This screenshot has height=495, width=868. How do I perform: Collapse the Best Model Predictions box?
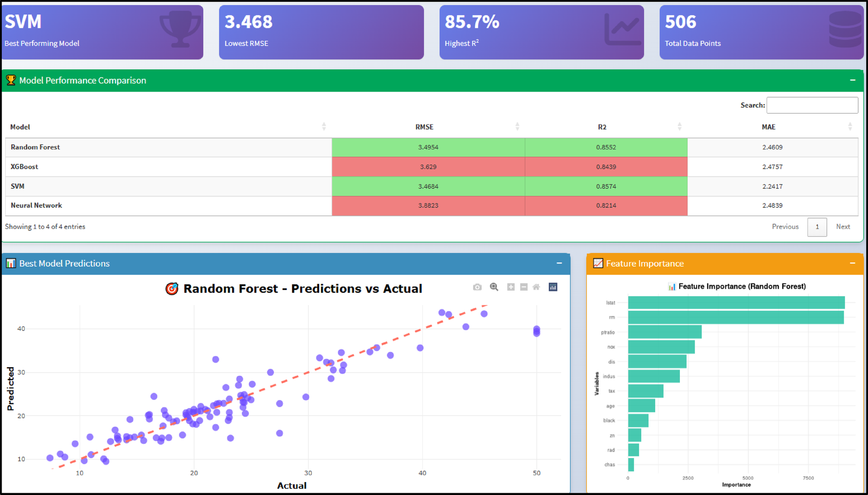coord(559,263)
